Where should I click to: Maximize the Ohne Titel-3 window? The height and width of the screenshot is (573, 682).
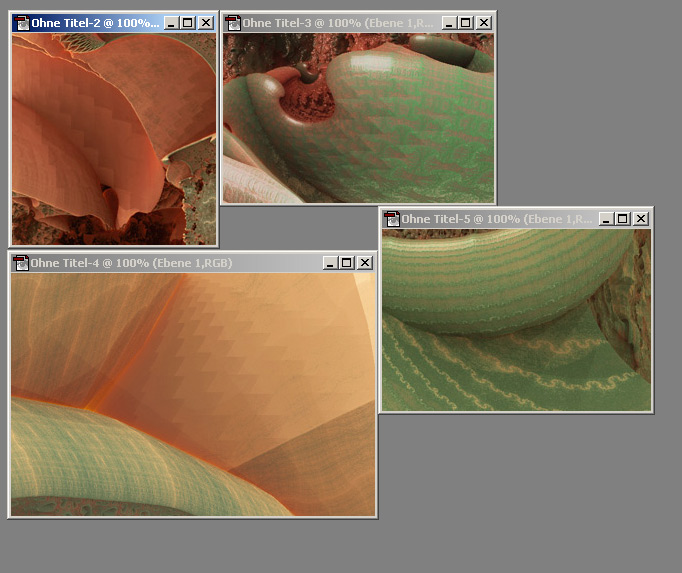(465, 22)
